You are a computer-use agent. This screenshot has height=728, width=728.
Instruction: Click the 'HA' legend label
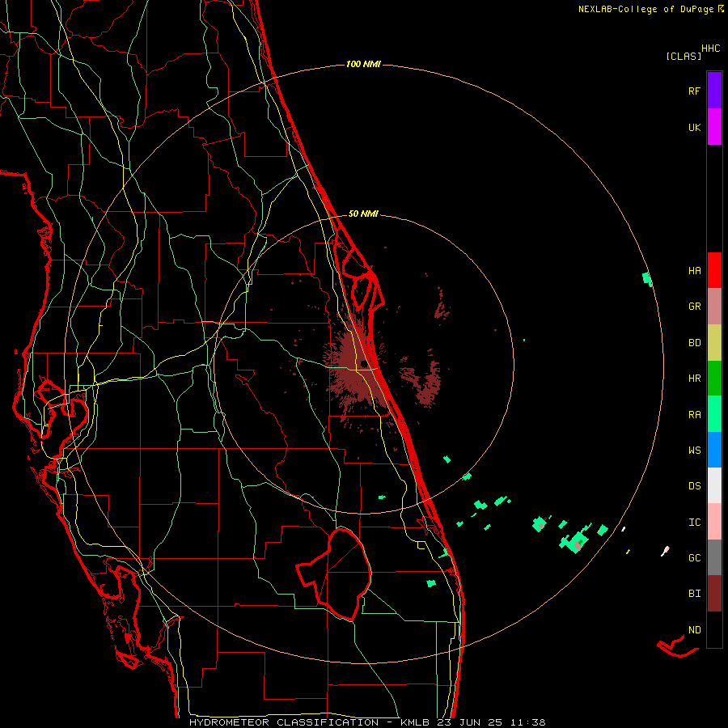[694, 271]
